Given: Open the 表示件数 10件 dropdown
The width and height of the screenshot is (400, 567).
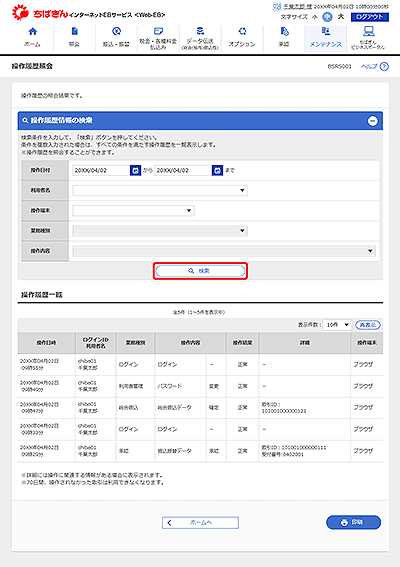Looking at the screenshot, I should pos(337,325).
